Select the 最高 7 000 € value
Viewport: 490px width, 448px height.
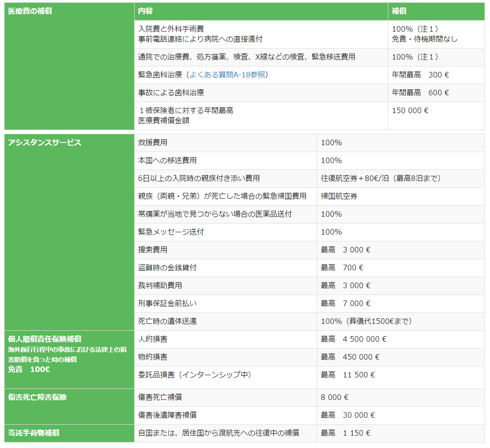click(345, 303)
